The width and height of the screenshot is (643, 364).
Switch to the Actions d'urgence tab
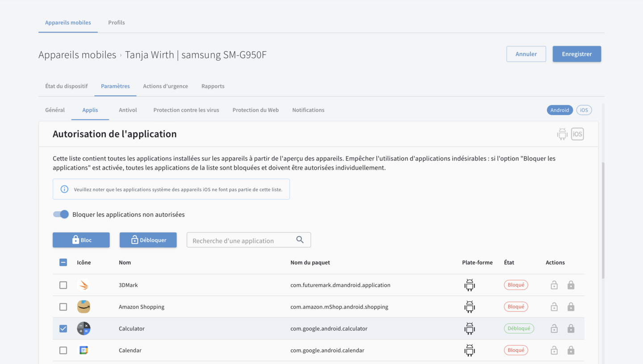(165, 86)
